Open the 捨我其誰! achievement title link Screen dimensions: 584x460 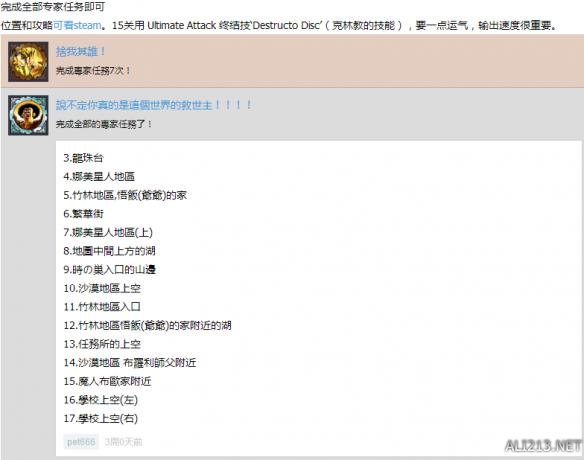click(80, 51)
